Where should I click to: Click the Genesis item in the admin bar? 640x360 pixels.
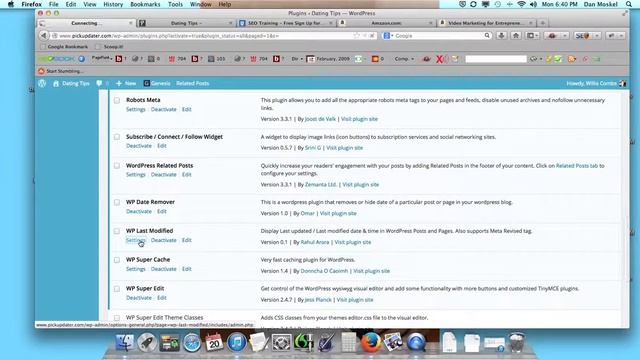point(157,83)
